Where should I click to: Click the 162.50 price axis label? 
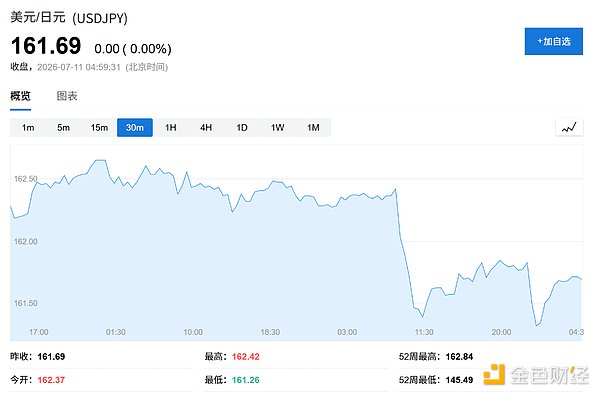coord(26,179)
